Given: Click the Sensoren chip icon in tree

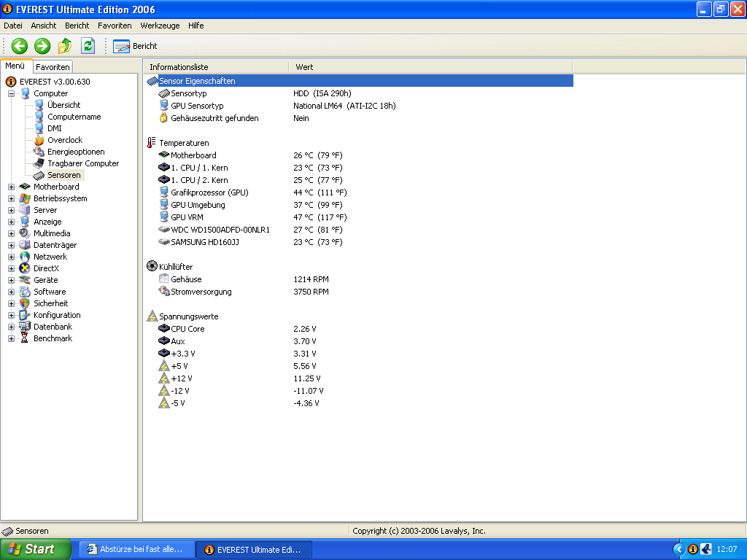Looking at the screenshot, I should tap(39, 175).
